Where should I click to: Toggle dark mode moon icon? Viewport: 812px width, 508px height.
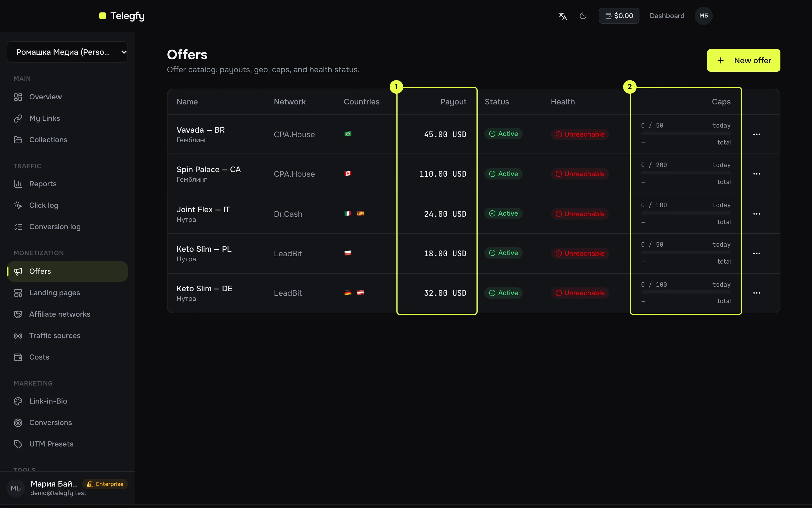[583, 16]
